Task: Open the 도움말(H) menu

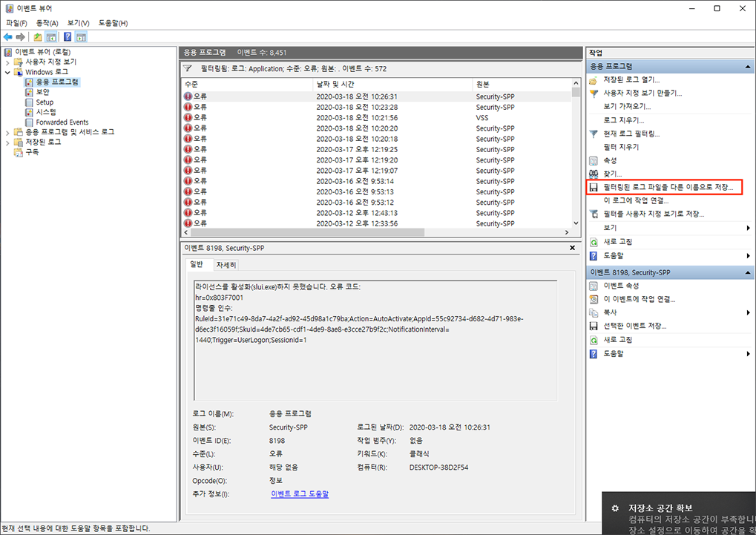Action: point(113,23)
